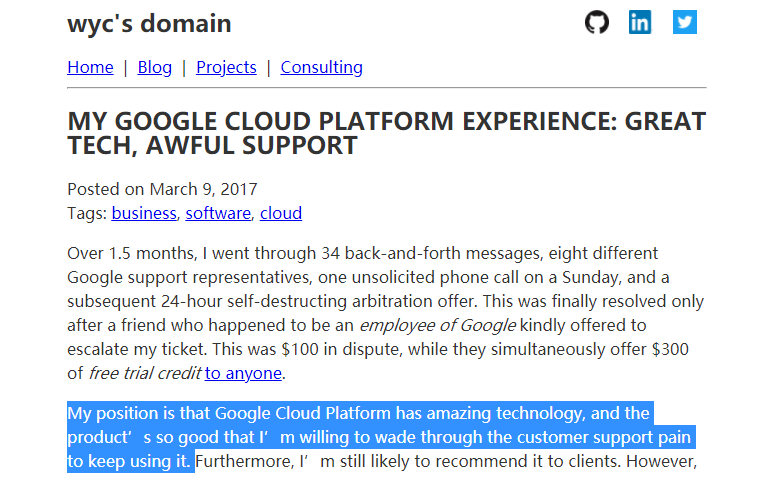The width and height of the screenshot is (770, 477).
Task: Click the italic 'employee of Google' text
Action: click(x=438, y=325)
